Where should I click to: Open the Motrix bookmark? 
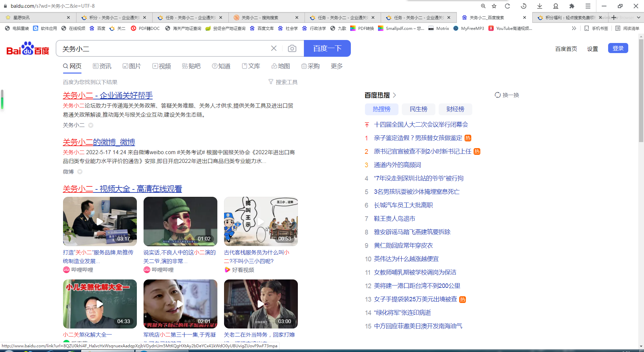pos(439,28)
